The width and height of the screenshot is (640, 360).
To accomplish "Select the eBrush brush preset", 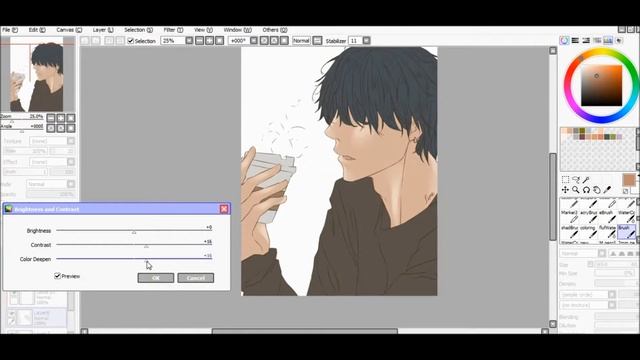I will [x=607, y=218].
